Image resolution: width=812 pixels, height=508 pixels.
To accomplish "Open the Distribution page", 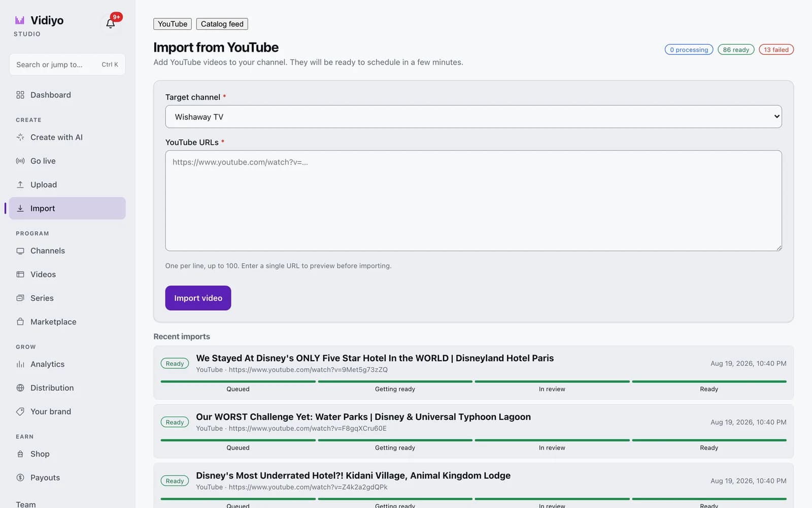I will 67,388.
